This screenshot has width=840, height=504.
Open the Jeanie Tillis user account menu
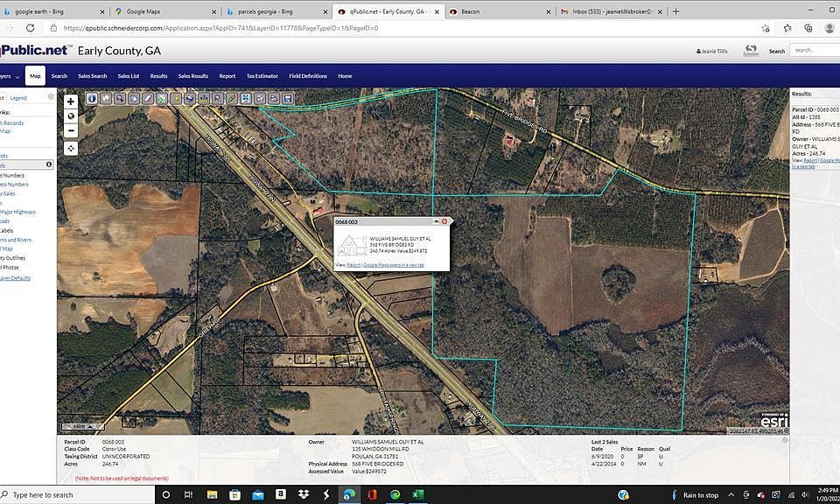click(714, 51)
